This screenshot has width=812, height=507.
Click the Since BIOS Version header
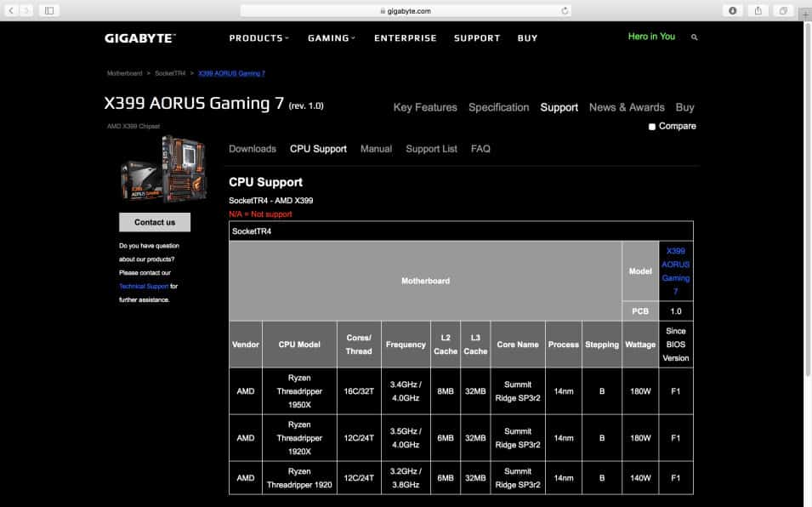676,345
